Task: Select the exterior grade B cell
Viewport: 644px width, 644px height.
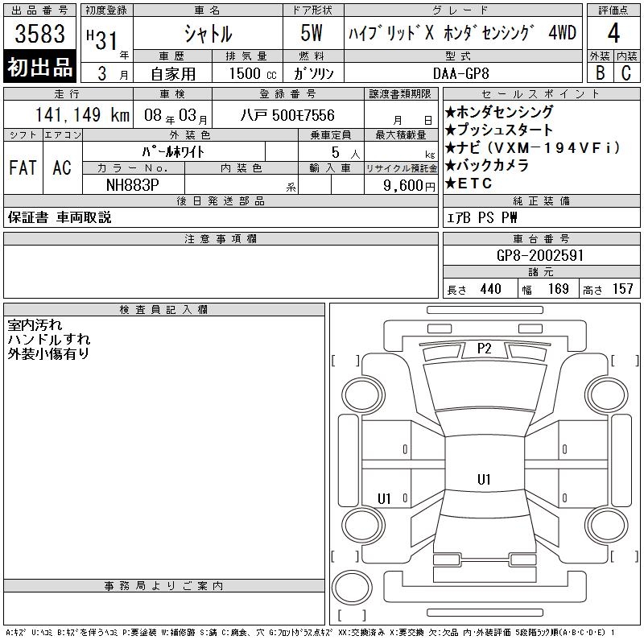Action: 600,72
